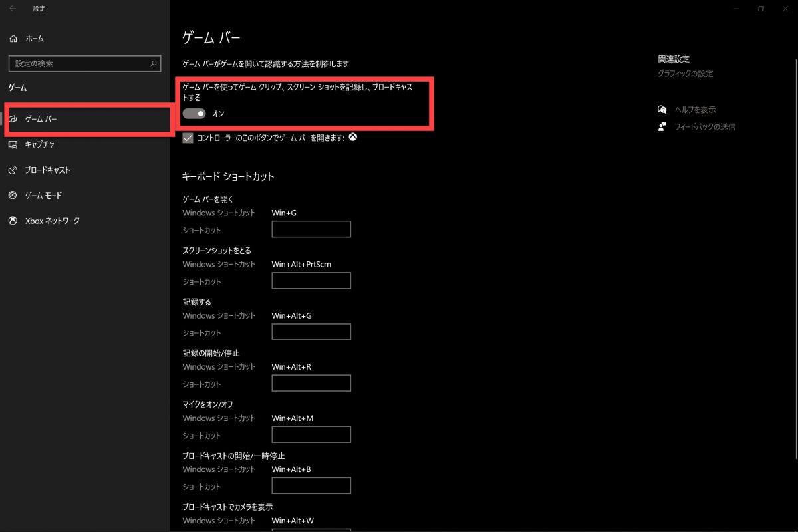798x532 pixels.
Task: Click the Capture (キャプチャ) sidebar icon
Action: click(13, 144)
